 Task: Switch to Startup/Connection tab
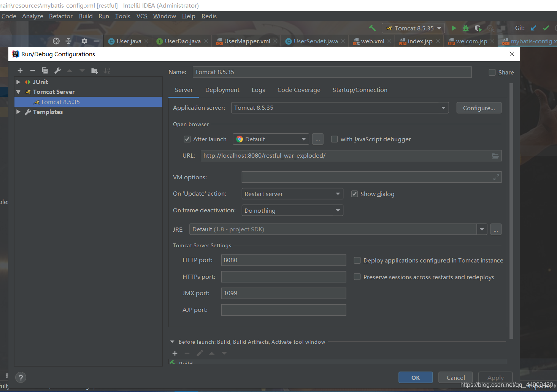point(360,90)
